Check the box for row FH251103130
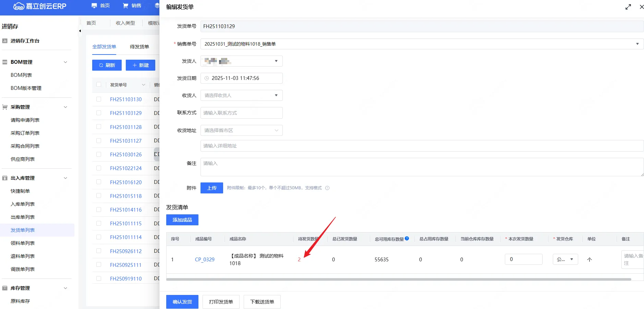The height and width of the screenshot is (309, 644). pos(99,99)
